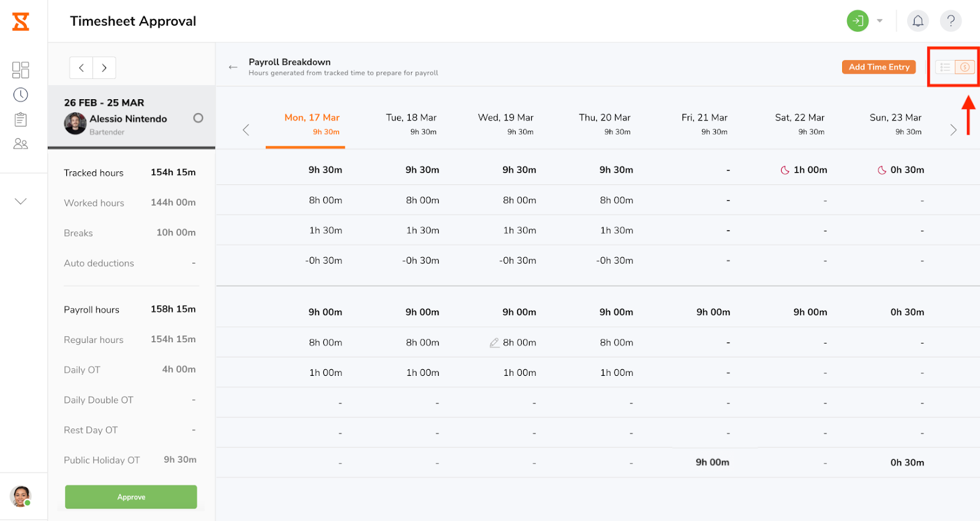The width and height of the screenshot is (980, 521).
Task: Open the people icon in sidebar
Action: (20, 144)
